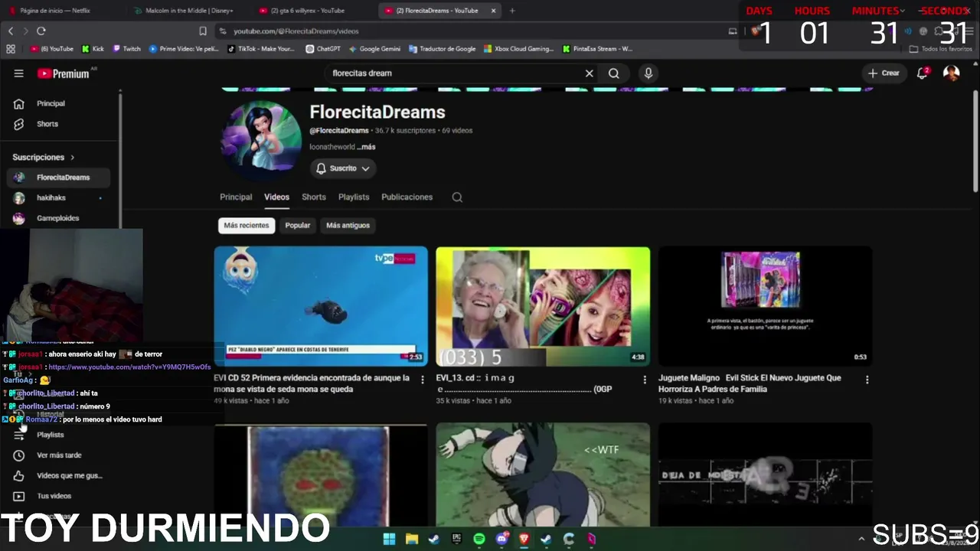Reload the current page
The image size is (980, 551).
coord(41,31)
